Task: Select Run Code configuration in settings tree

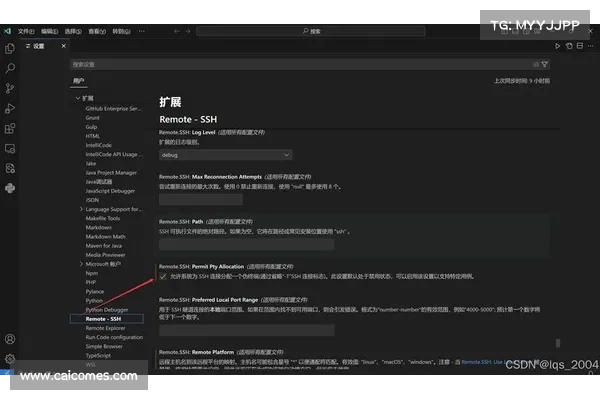Action: (x=114, y=337)
